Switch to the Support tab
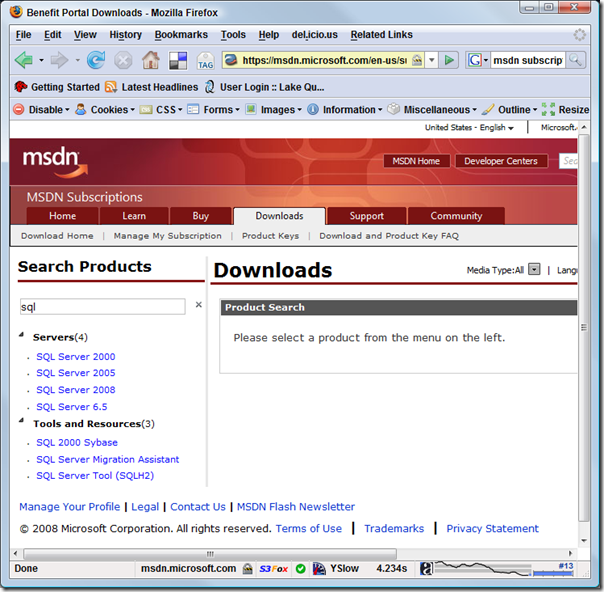 click(366, 216)
